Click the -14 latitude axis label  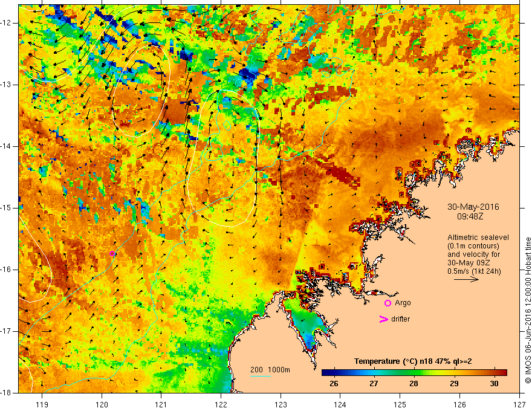[7, 146]
